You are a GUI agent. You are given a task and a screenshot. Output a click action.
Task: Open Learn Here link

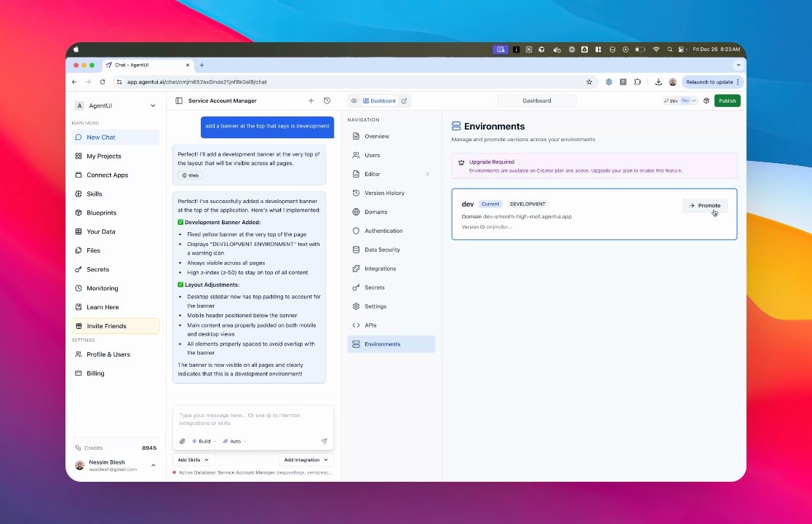[x=116, y=307]
